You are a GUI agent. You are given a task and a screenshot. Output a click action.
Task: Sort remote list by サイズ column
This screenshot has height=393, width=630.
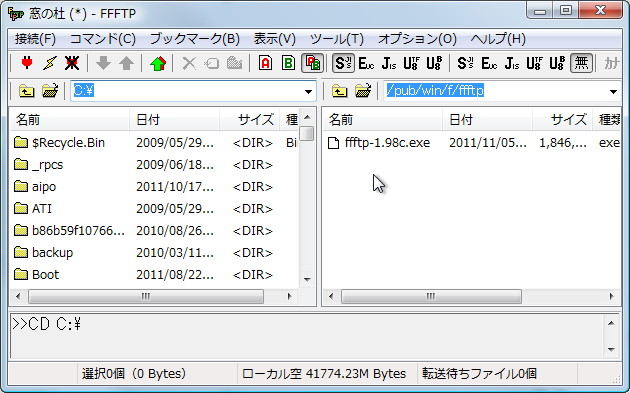pos(562,119)
